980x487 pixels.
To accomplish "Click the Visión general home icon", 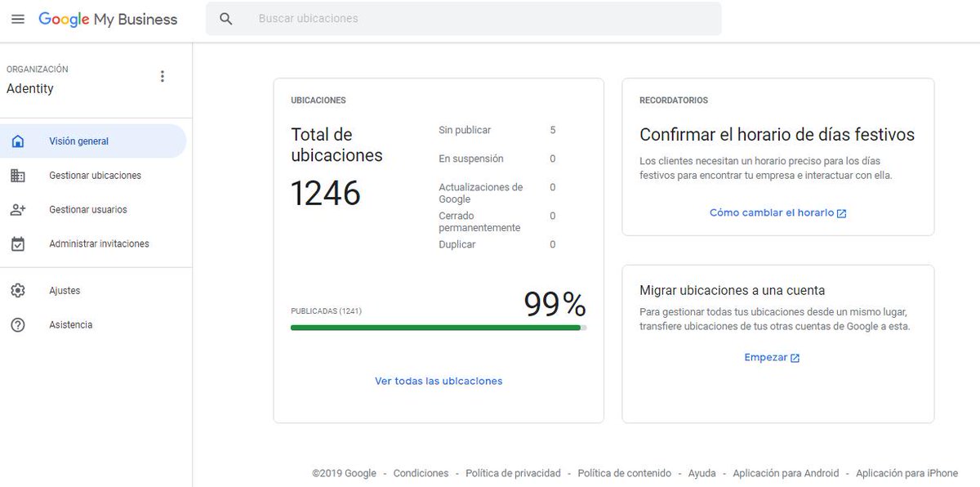I will (x=18, y=141).
